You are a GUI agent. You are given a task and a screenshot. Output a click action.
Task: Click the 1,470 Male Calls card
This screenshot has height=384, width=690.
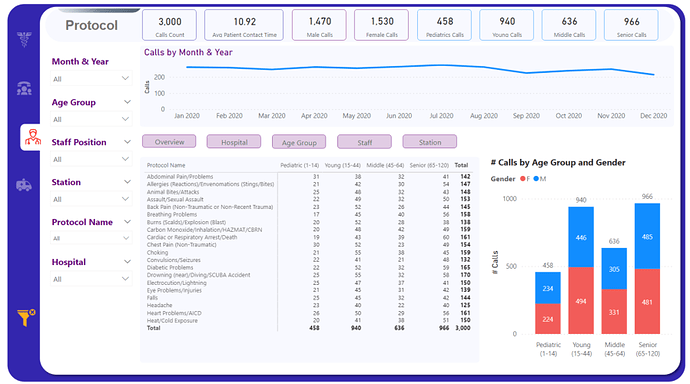pos(319,26)
